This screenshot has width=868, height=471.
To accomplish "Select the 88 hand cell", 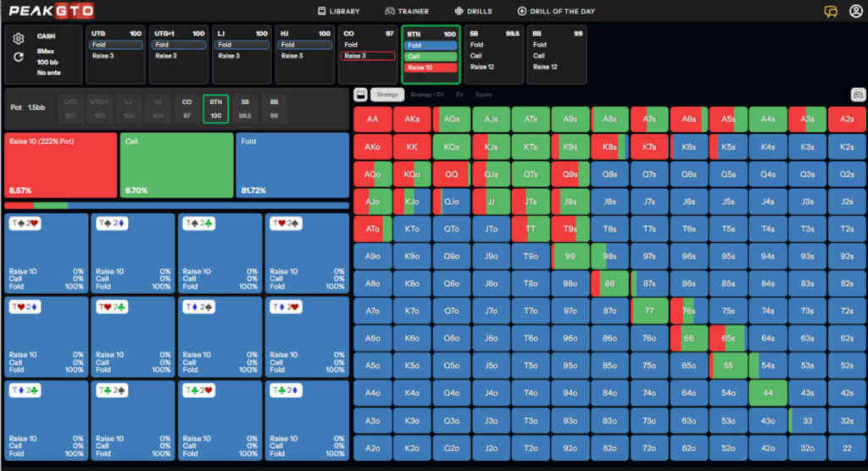I will (x=609, y=284).
